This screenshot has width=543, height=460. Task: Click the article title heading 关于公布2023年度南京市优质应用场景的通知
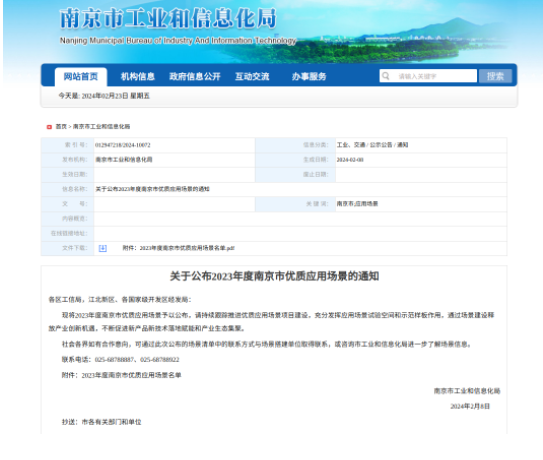click(x=274, y=276)
